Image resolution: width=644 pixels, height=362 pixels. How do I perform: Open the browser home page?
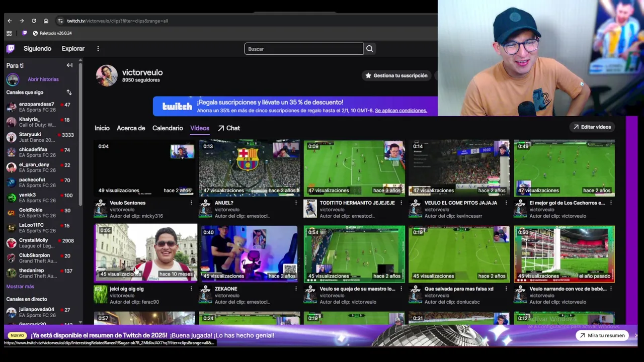click(x=46, y=21)
